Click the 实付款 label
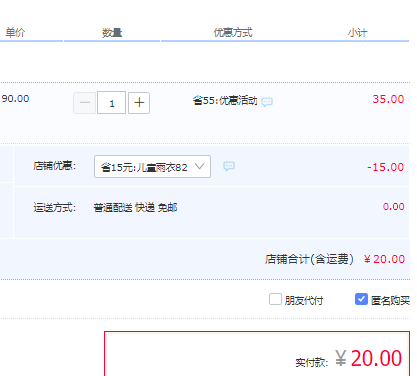Viewport: 417px width, 376px height. [x=312, y=362]
